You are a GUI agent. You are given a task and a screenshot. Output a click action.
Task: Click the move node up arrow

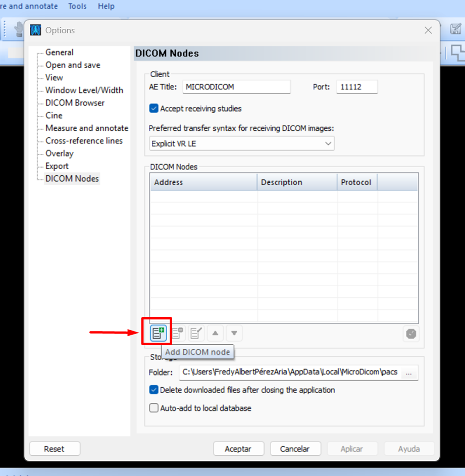coord(215,333)
